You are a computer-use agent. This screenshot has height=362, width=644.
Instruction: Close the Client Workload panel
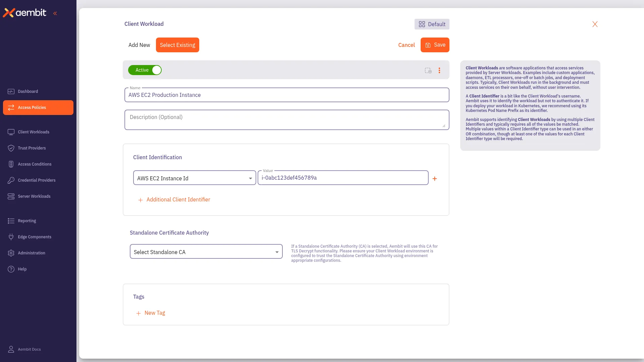pyautogui.click(x=595, y=24)
